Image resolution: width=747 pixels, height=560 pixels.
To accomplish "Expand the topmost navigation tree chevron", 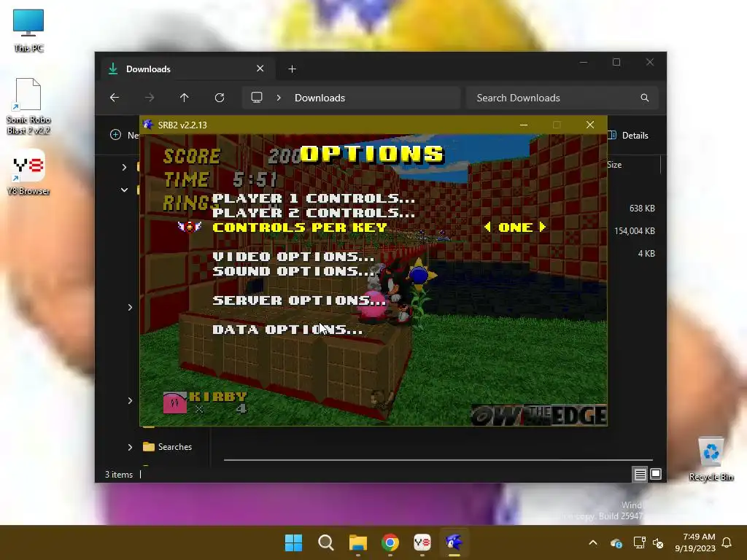I will coord(124,167).
